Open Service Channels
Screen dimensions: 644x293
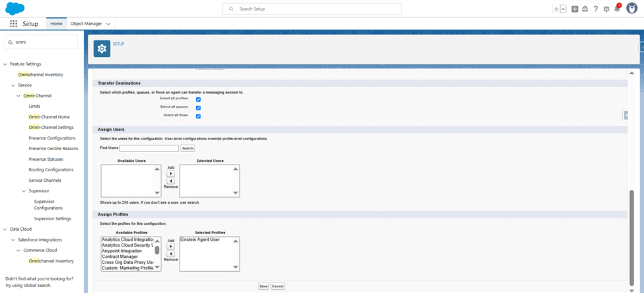coord(45,181)
